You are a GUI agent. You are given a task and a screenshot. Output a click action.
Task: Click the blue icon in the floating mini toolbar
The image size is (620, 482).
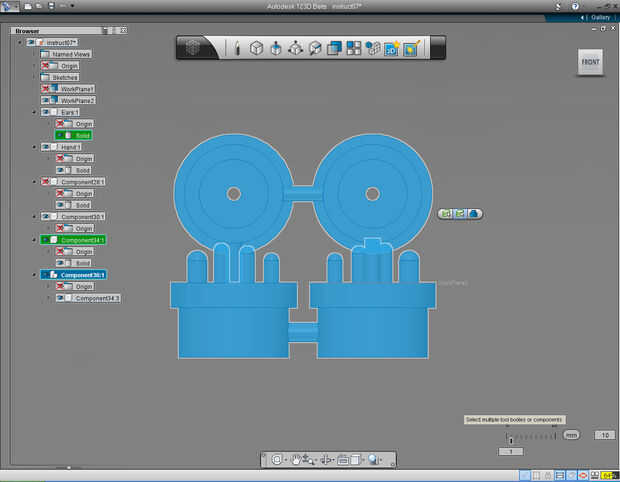click(x=473, y=214)
